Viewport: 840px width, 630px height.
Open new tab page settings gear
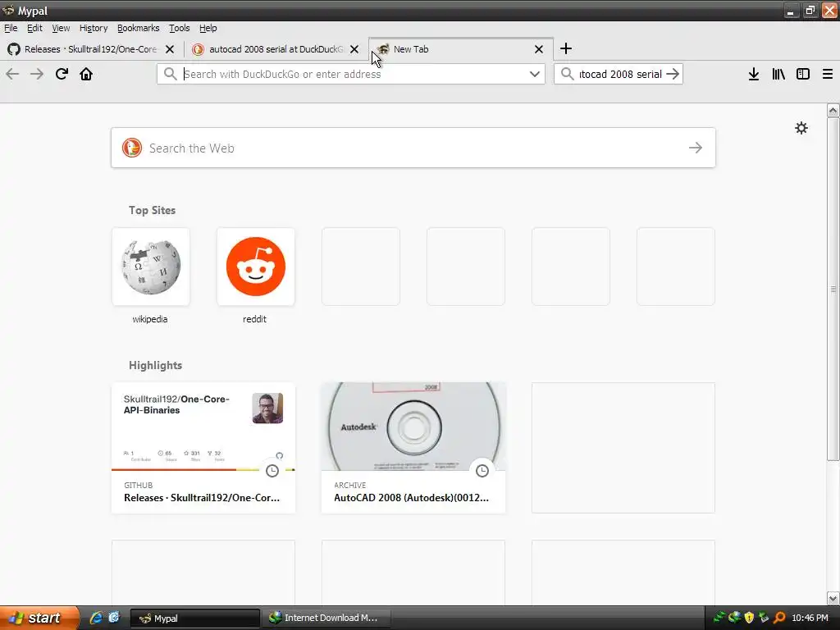coord(801,128)
